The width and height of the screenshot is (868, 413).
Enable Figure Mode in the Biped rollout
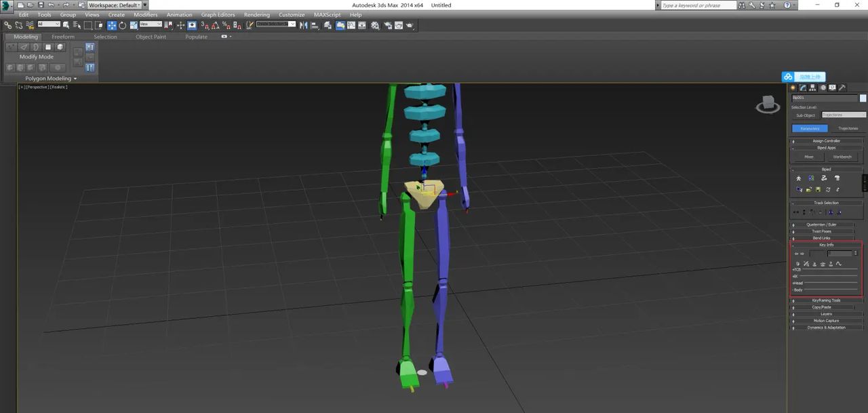tap(799, 178)
